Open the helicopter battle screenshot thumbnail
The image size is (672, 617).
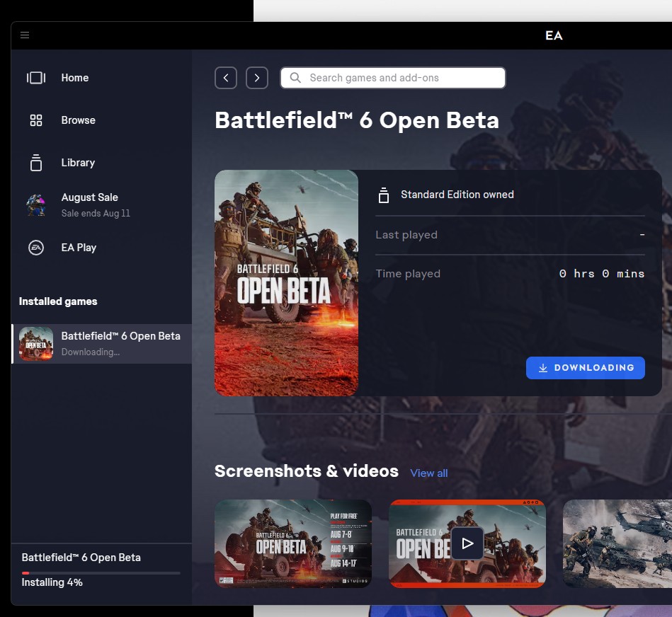617,544
